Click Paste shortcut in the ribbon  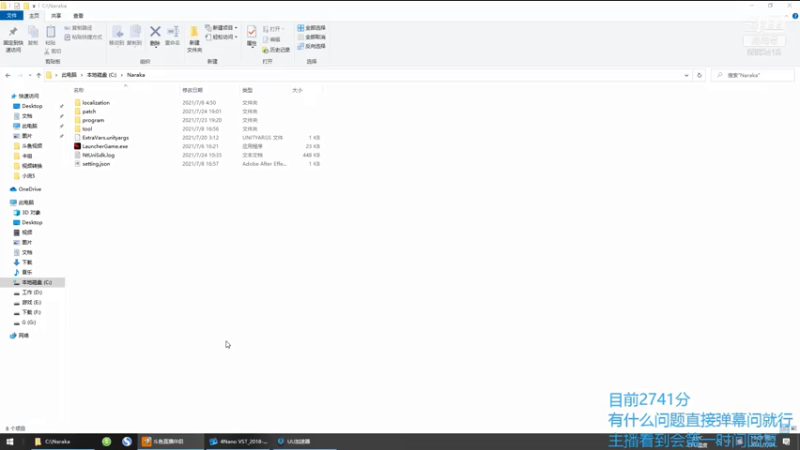click(83, 37)
